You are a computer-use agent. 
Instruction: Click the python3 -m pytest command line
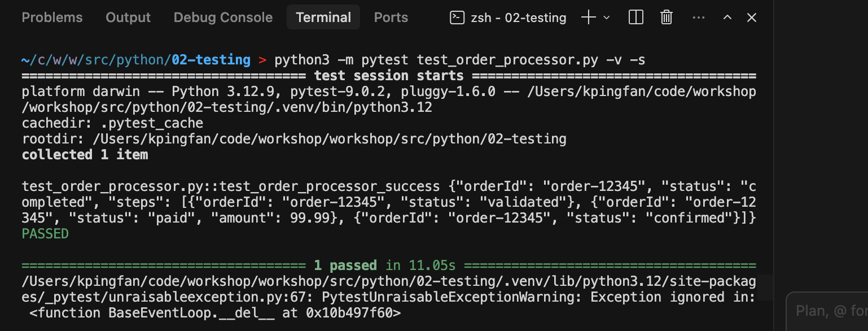459,60
